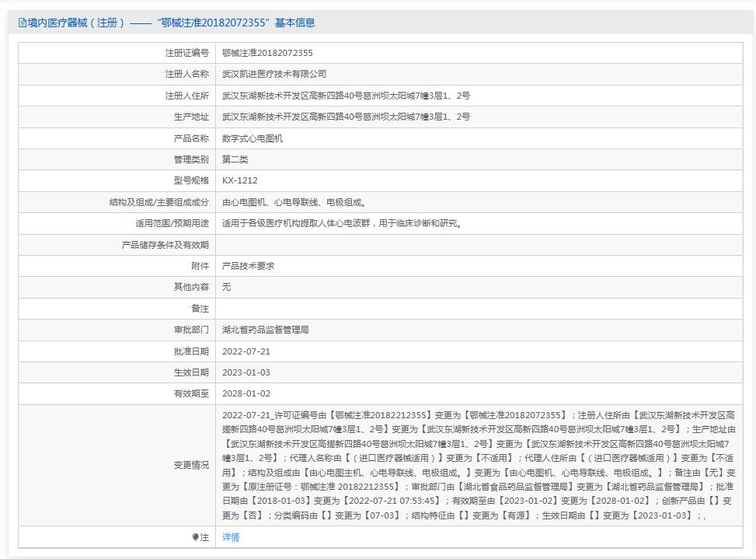756x559 pixels.
Task: Select the approval department 湖北省药品监督管理局
Action: click(266, 330)
